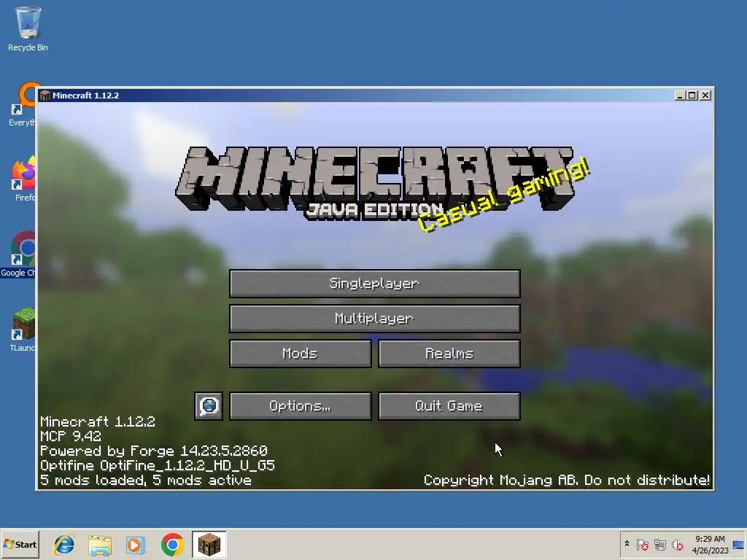
Task: Click the Minecraft window title bar icon
Action: click(x=45, y=96)
